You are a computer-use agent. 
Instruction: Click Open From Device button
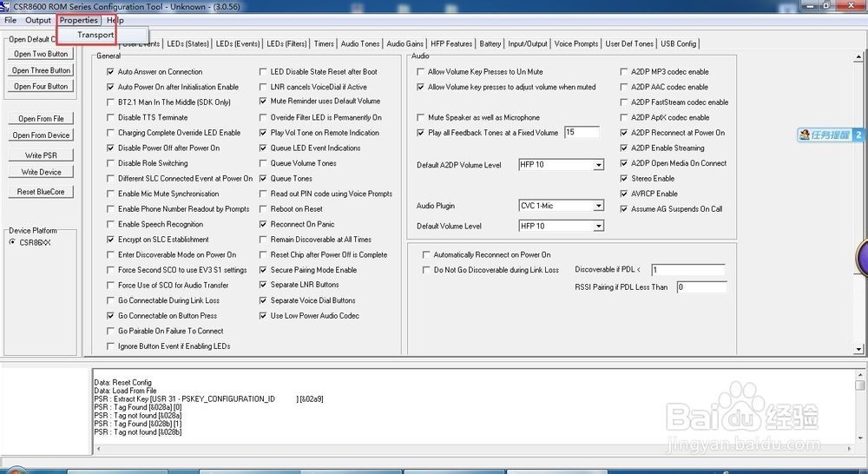[x=41, y=135]
